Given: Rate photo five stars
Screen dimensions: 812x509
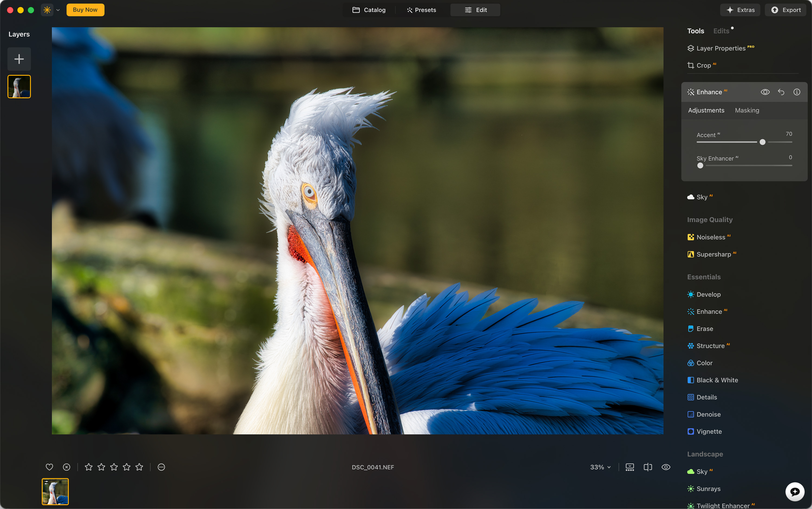Looking at the screenshot, I should coord(139,467).
